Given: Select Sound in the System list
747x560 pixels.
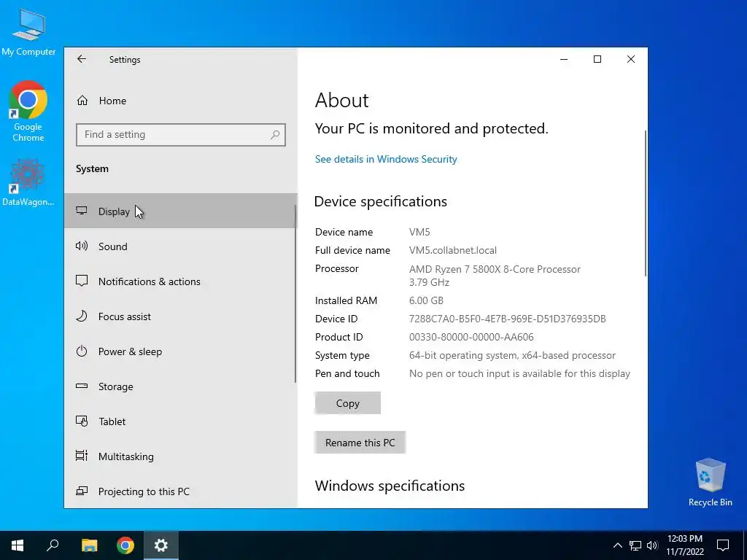Looking at the screenshot, I should pyautogui.click(x=113, y=246).
